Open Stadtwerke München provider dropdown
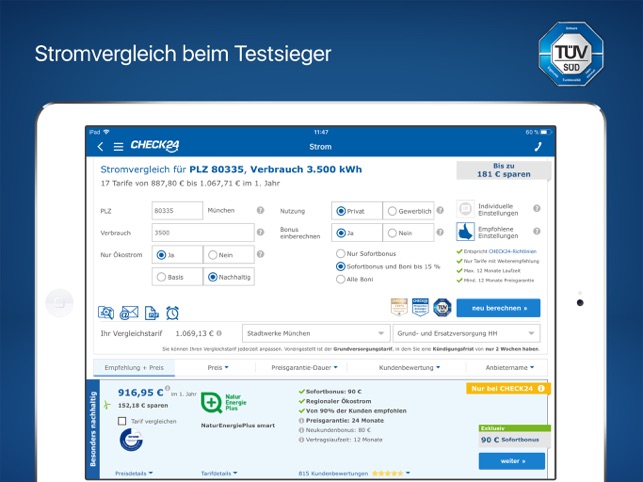 (x=316, y=333)
